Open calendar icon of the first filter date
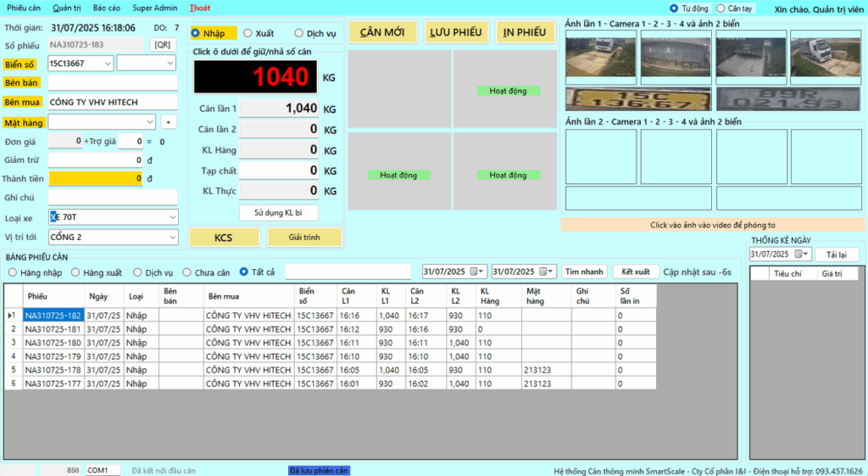The height and width of the screenshot is (476, 868). pos(481,272)
